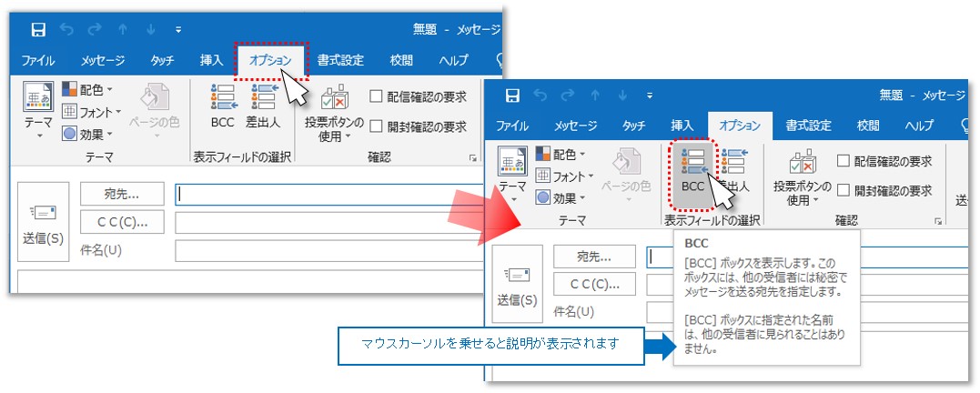
Task: Click the BCC icon in the left window
Action: [x=222, y=106]
